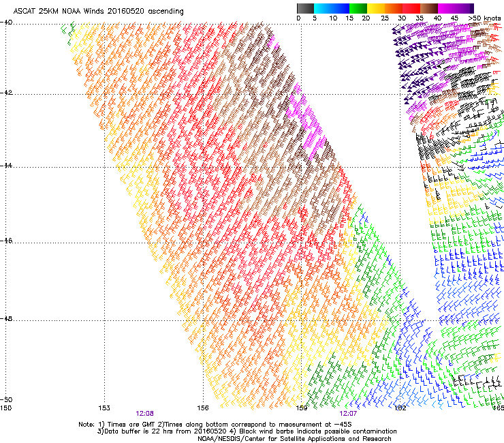Click the "25" legend scale label
The image size is (504, 443).
[385, 18]
